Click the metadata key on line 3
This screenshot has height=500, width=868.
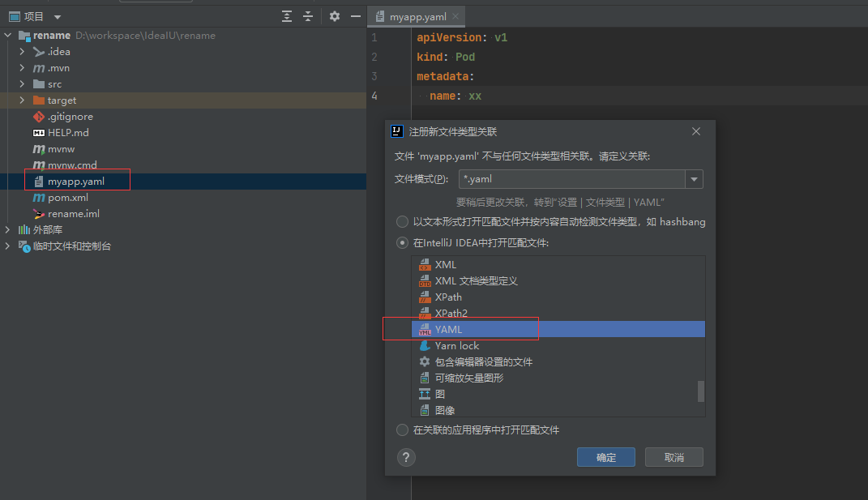[x=443, y=76]
